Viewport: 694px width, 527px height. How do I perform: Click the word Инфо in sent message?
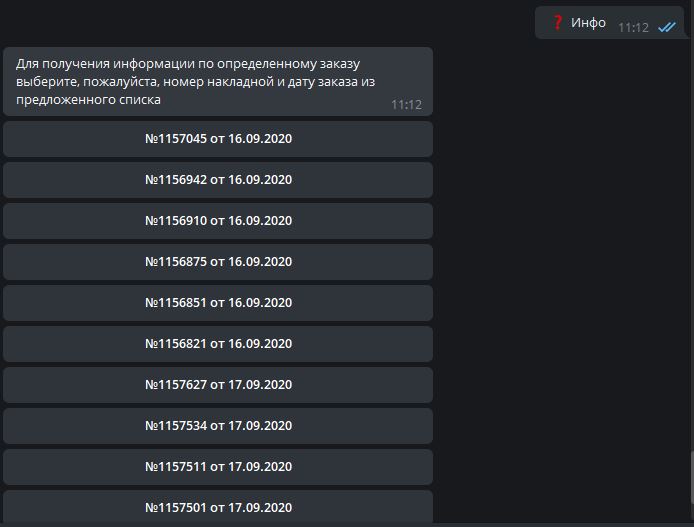point(588,23)
